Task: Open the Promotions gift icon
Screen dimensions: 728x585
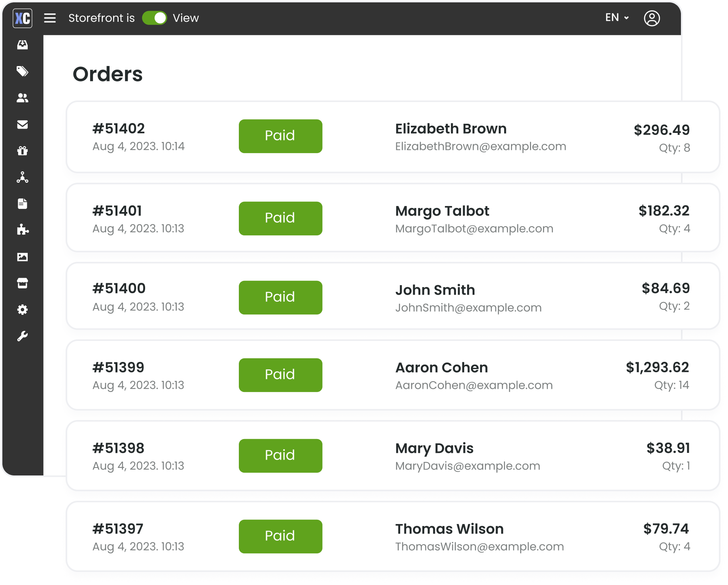Action: tap(23, 151)
